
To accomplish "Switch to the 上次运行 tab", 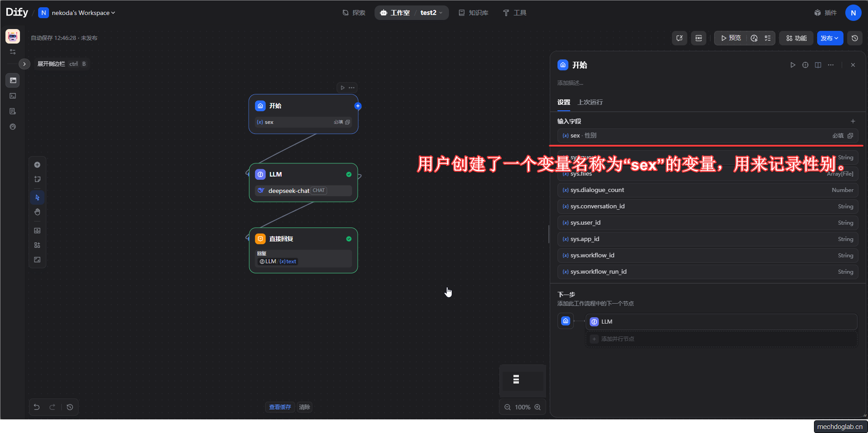I will point(590,102).
